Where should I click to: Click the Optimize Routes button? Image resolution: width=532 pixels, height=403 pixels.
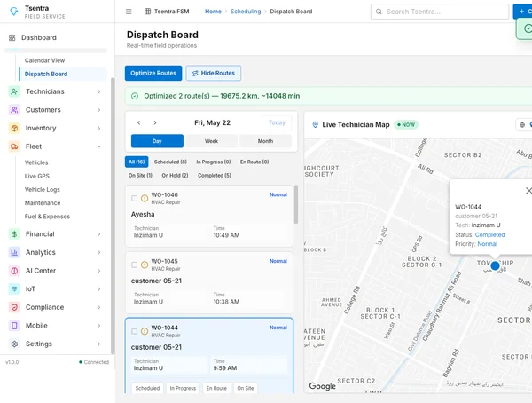coord(153,74)
